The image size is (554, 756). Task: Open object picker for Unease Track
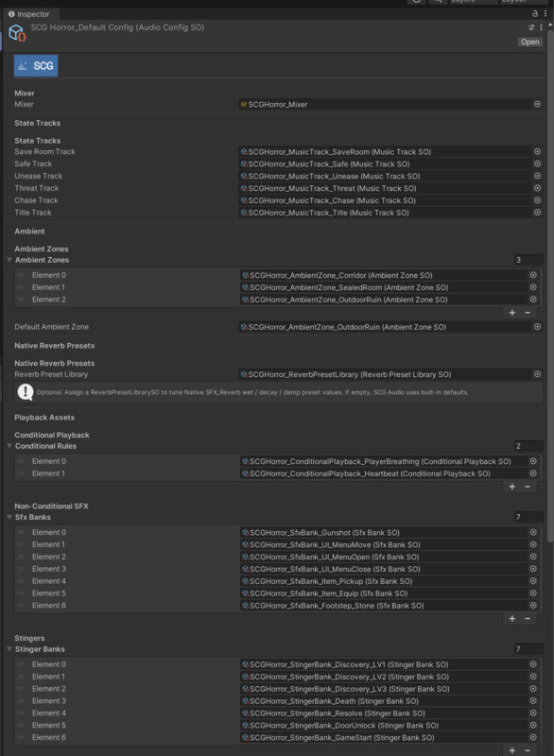(537, 176)
